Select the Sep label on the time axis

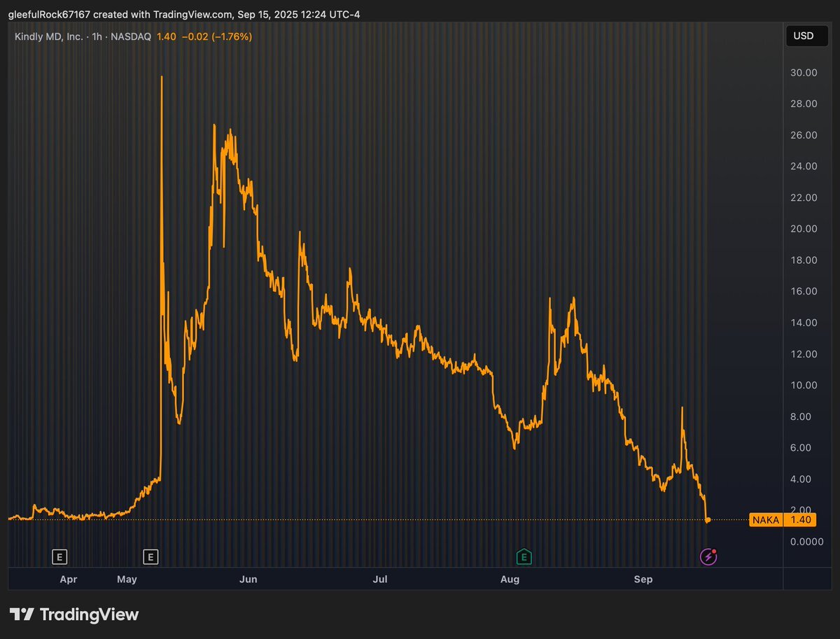[x=643, y=580]
